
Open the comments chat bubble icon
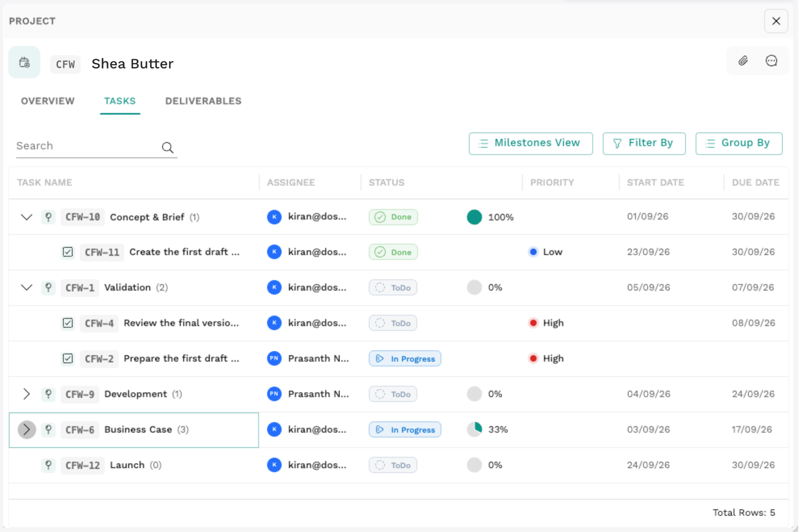[771, 61]
